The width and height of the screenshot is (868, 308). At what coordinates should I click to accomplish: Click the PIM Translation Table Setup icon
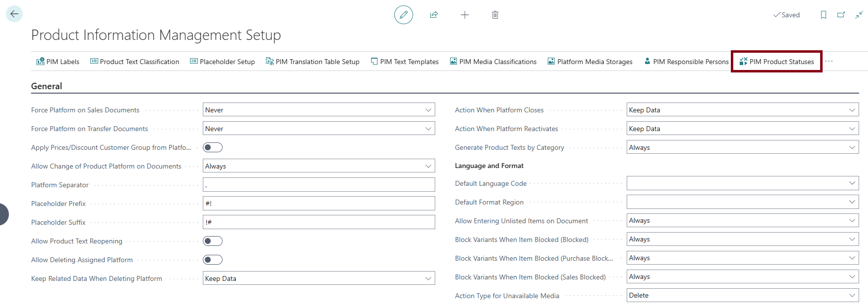[270, 61]
